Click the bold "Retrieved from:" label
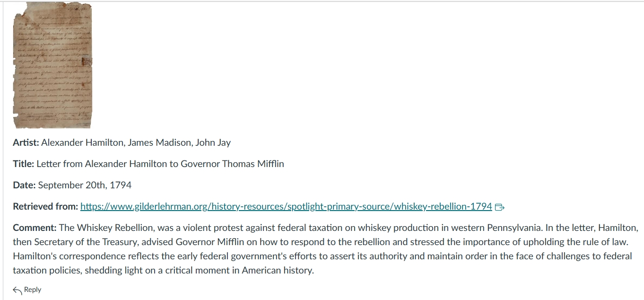This screenshot has height=300, width=644. [45, 206]
